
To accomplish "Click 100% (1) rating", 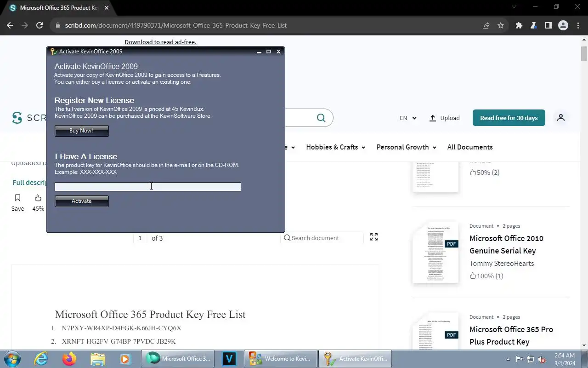I will click(x=486, y=276).
